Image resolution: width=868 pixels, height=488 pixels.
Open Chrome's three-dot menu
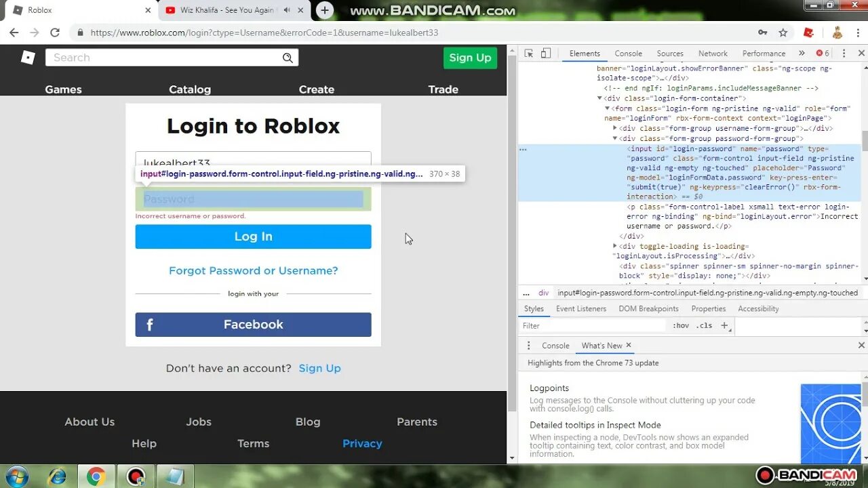coord(857,33)
